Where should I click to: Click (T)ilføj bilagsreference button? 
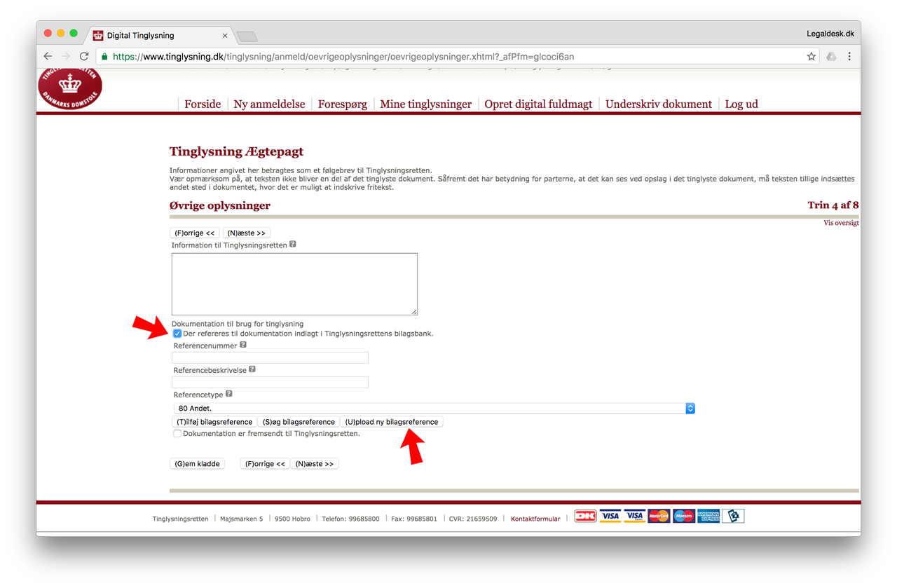(x=214, y=422)
